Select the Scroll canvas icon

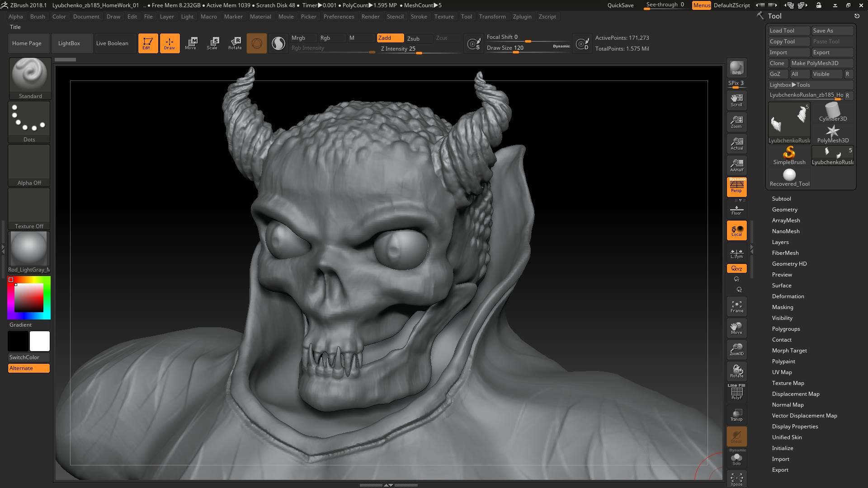(736, 100)
